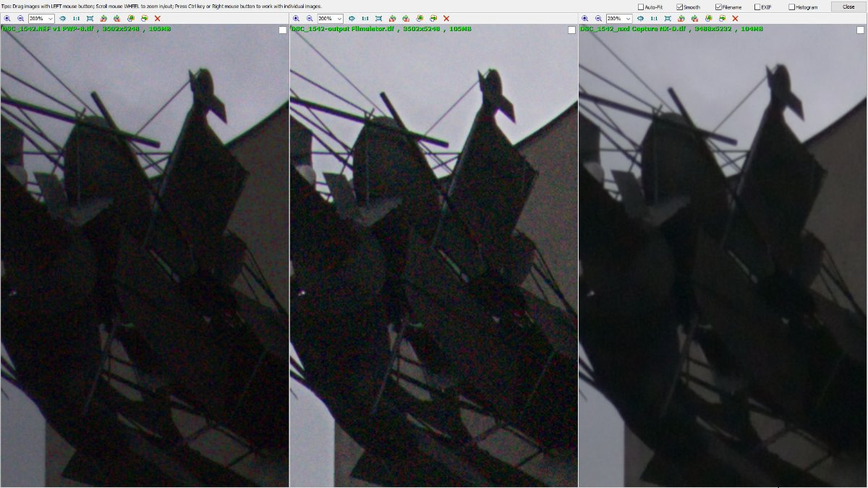Fit the right Capture NX-D image to window
Viewport: 868px width, 488px height.
click(x=640, y=18)
